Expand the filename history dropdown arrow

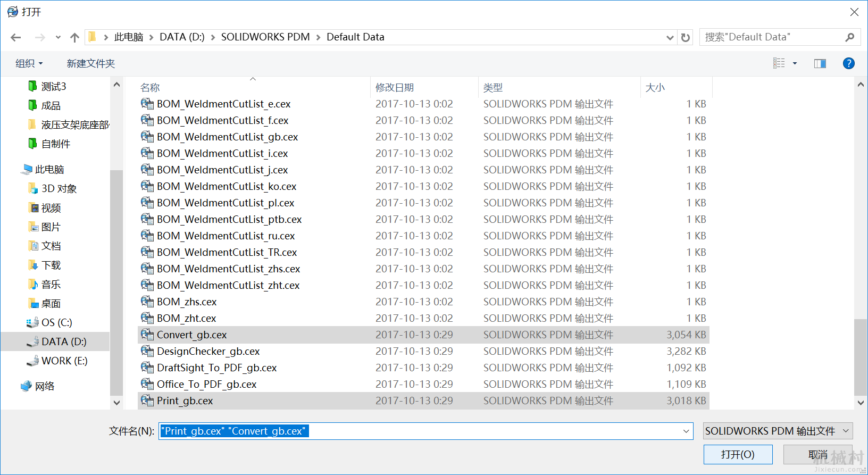coord(686,431)
